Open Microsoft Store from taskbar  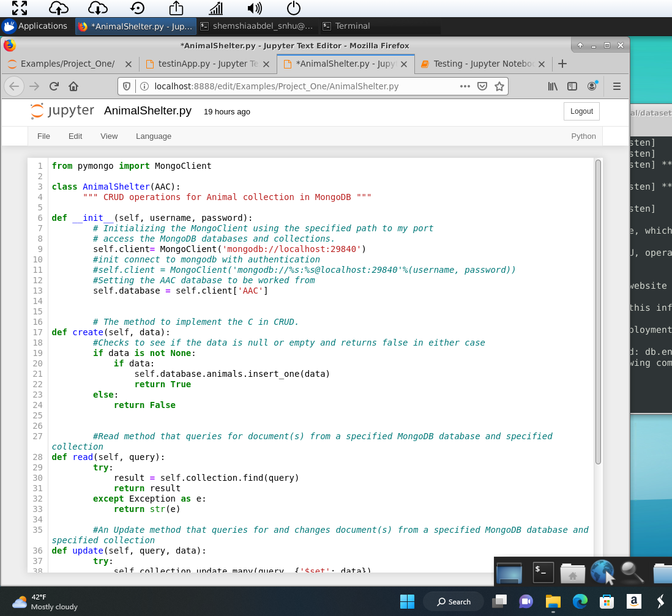(607, 602)
